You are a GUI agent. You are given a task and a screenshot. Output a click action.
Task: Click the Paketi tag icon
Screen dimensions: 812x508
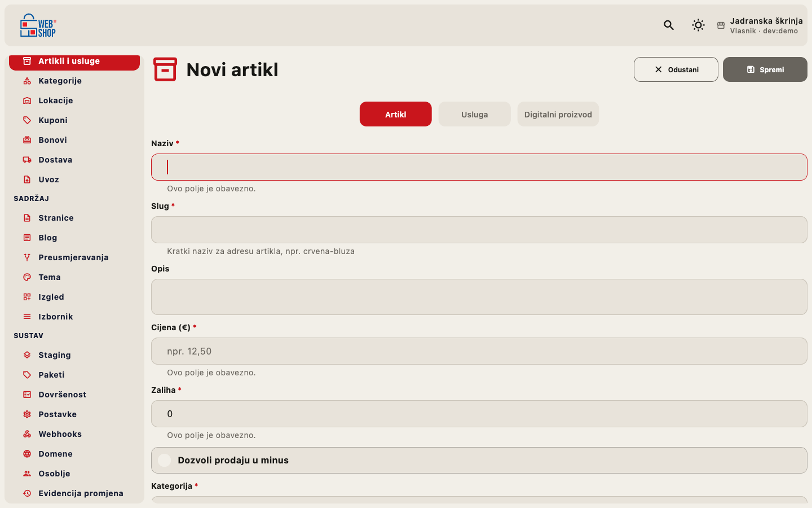coord(27,375)
